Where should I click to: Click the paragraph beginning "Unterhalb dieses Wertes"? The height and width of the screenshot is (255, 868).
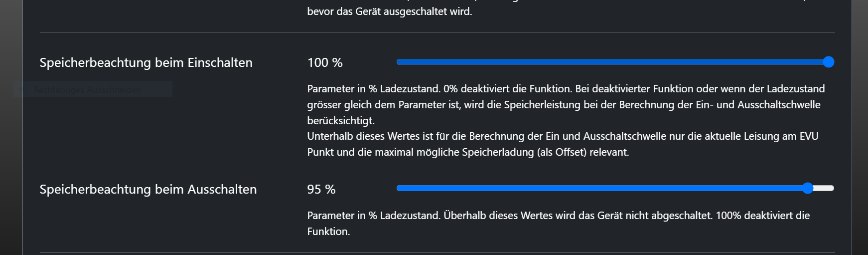point(563,144)
